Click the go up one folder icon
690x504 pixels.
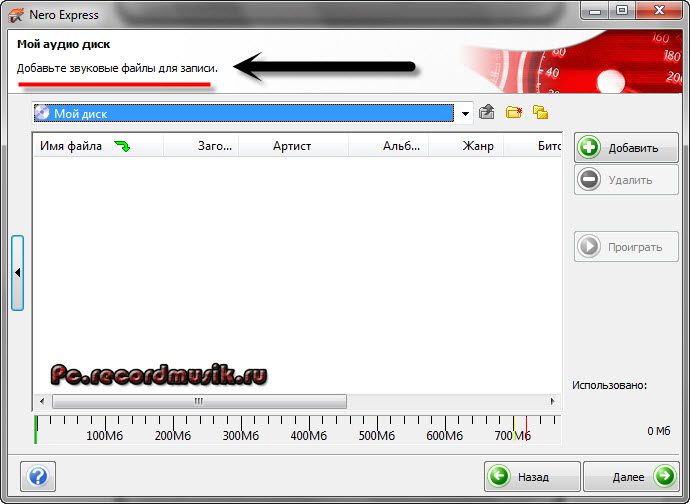[486, 112]
